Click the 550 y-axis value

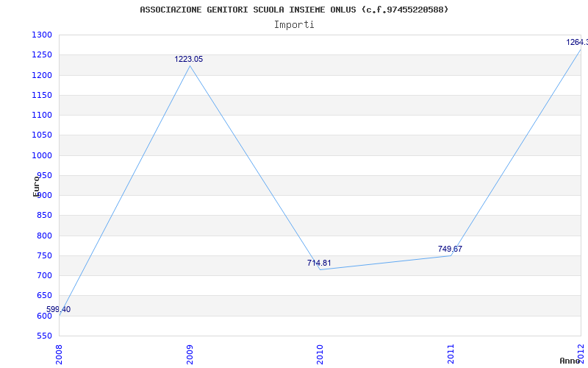[44, 336]
